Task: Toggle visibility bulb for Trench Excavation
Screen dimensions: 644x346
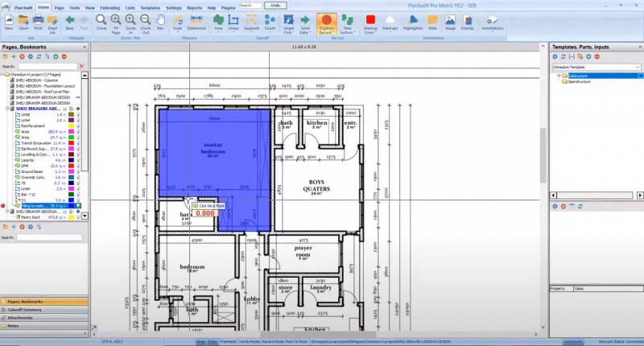Action: coord(79,142)
